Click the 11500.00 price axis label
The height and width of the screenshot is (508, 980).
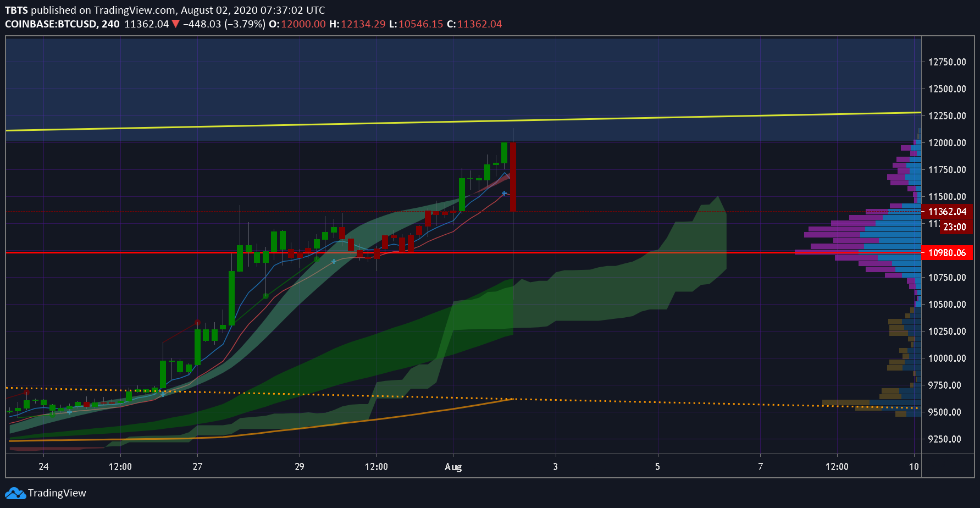pyautogui.click(x=947, y=197)
